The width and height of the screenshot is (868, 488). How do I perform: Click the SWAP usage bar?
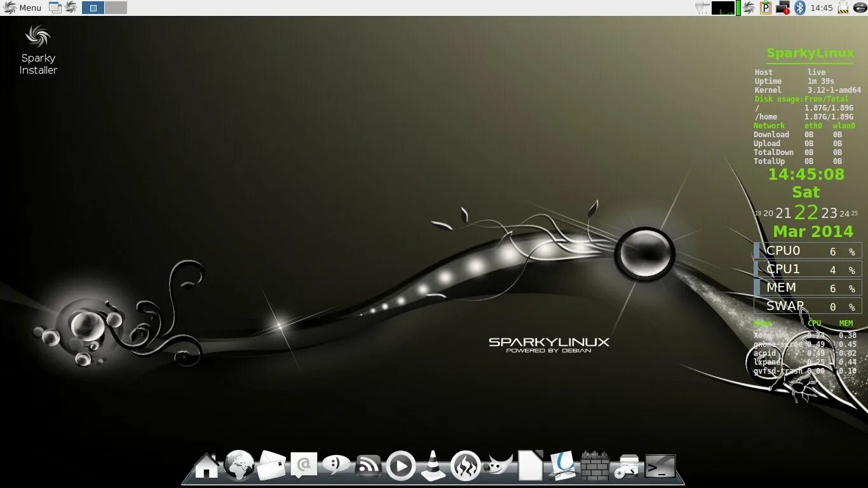pyautogui.click(x=808, y=306)
